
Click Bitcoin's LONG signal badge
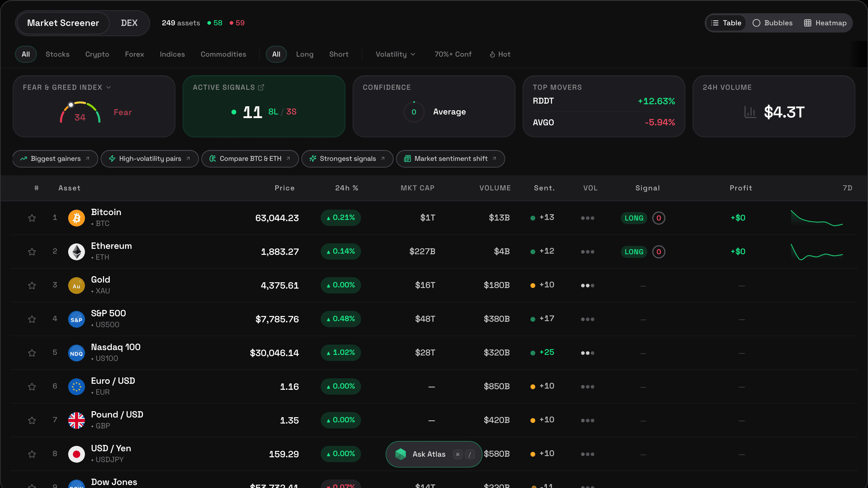pyautogui.click(x=634, y=218)
